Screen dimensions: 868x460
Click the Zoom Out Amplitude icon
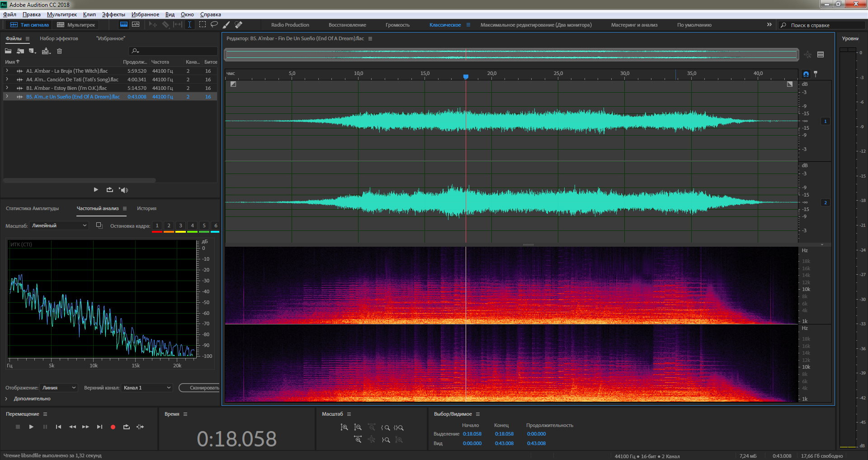[x=358, y=427]
